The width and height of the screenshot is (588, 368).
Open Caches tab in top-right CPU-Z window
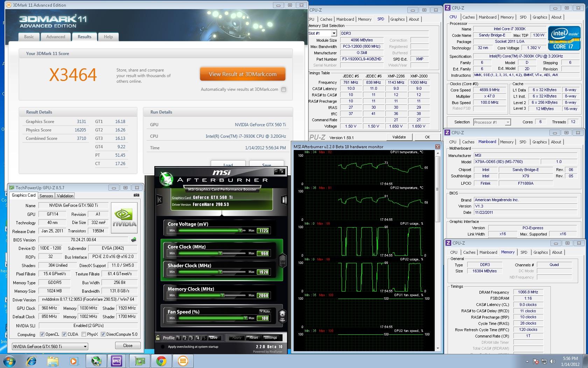[468, 17]
